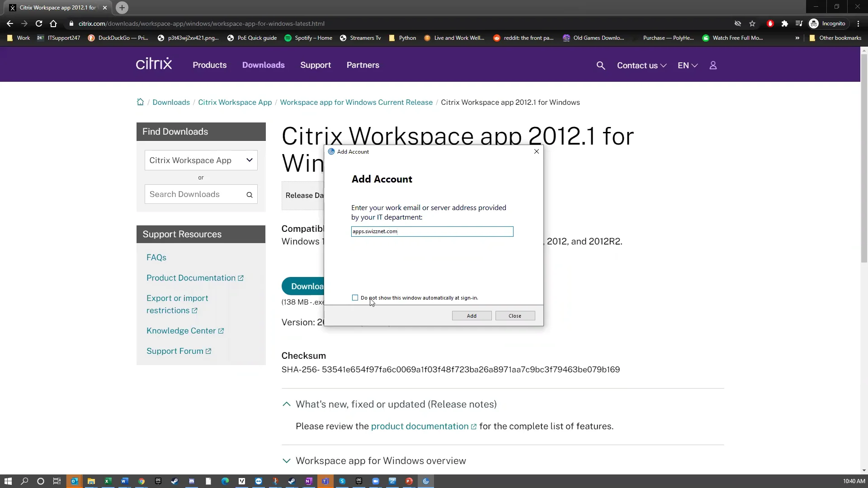Click the third-party cookies blocked eye icon
Screen dimensions: 868x488
point(738,23)
